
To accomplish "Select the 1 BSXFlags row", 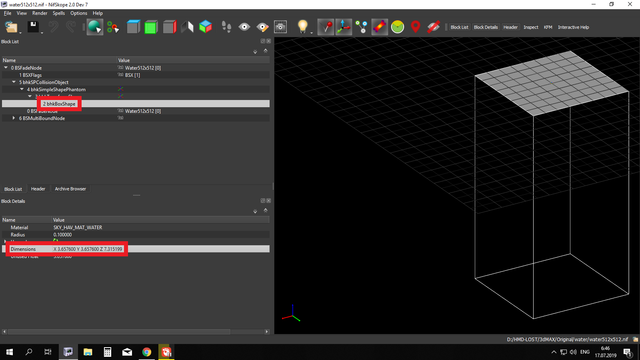I will tap(136, 75).
